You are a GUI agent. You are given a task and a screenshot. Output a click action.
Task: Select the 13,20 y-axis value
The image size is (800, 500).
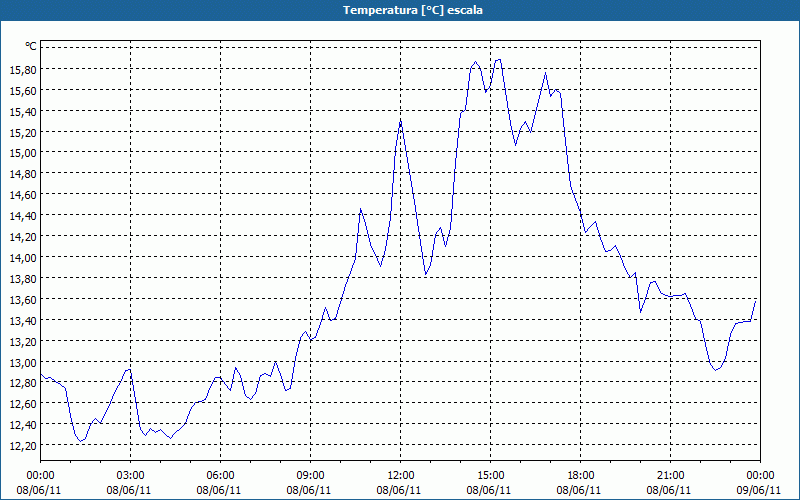[x=23, y=341]
